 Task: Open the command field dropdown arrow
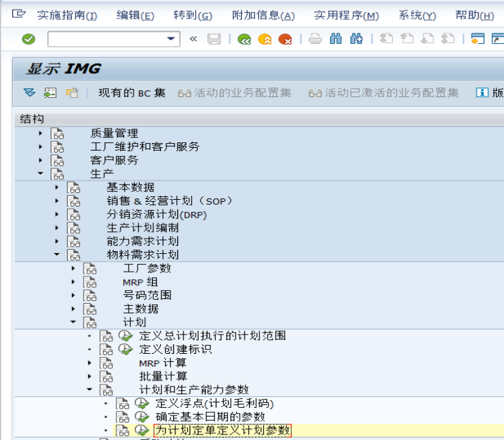click(171, 39)
